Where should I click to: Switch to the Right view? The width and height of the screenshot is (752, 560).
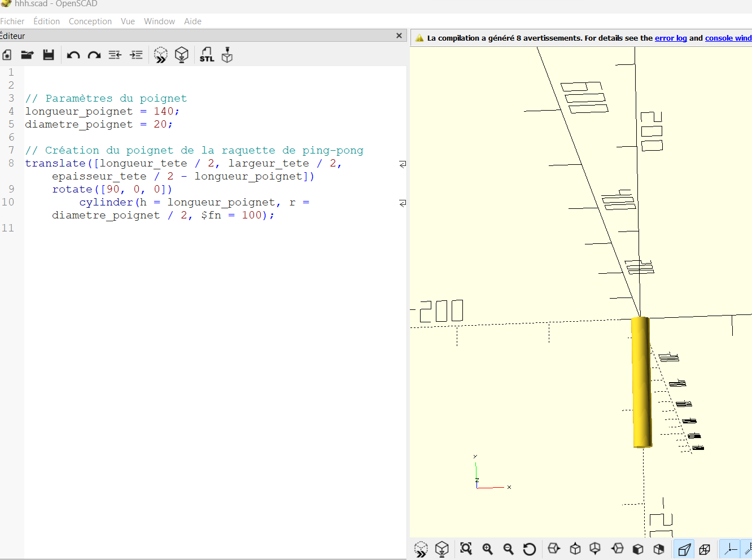(x=554, y=549)
